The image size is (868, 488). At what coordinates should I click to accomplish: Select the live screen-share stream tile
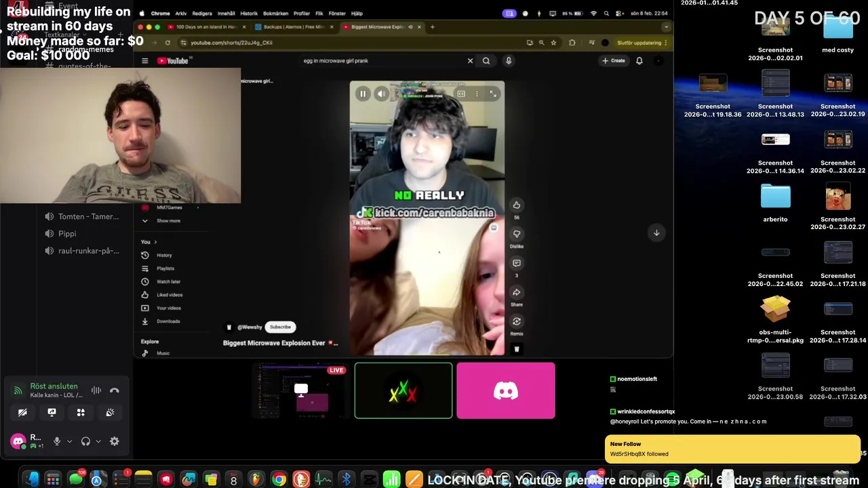point(300,390)
